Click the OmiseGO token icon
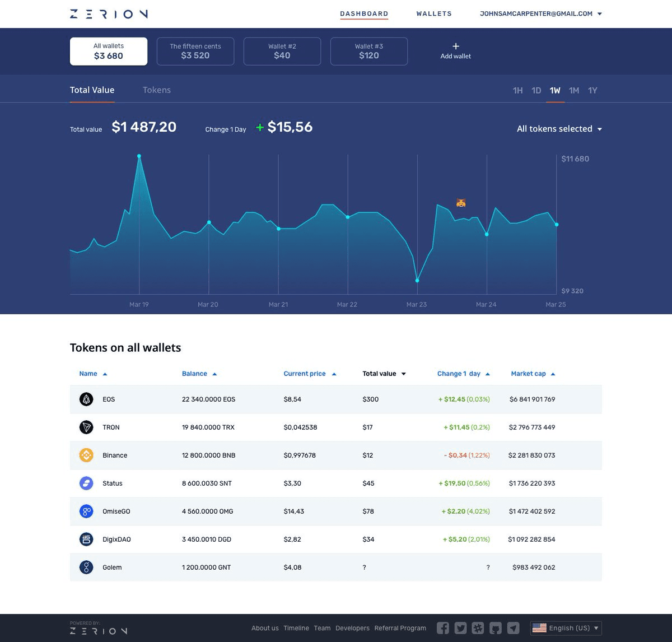Image resolution: width=672 pixels, height=642 pixels. (86, 511)
